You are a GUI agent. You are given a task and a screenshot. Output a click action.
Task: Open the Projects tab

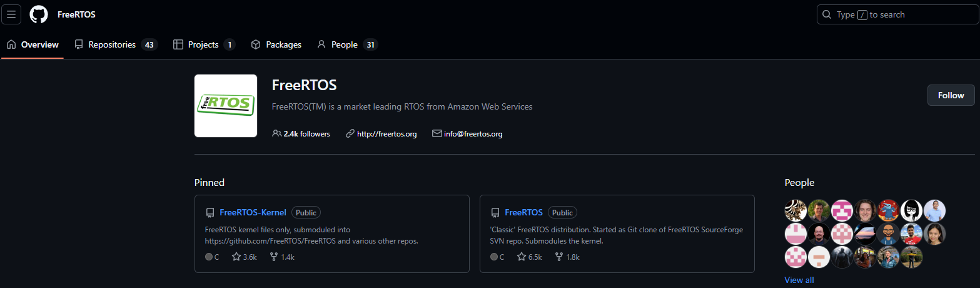pyautogui.click(x=204, y=44)
